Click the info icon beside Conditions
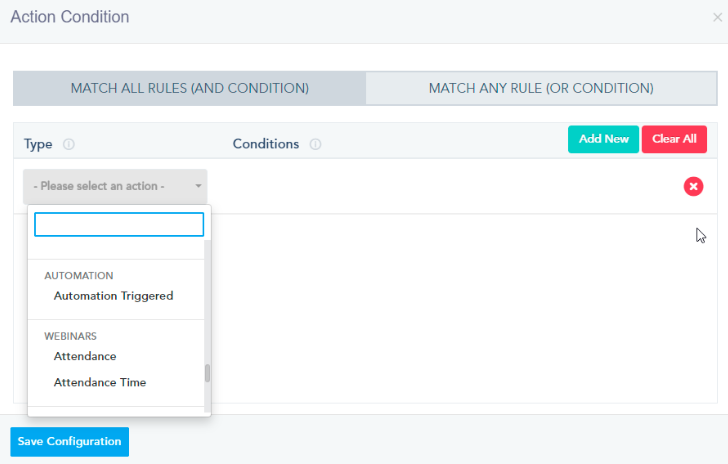 pyautogui.click(x=315, y=144)
